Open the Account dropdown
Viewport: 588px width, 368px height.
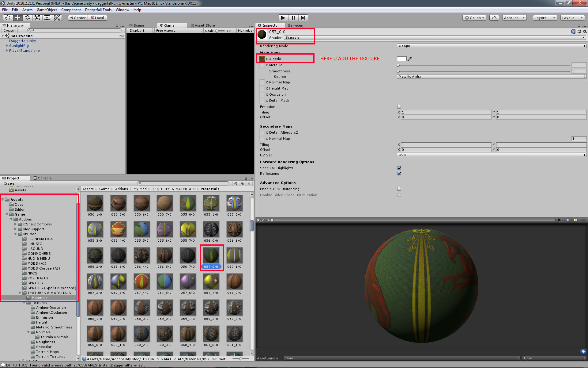pos(514,18)
